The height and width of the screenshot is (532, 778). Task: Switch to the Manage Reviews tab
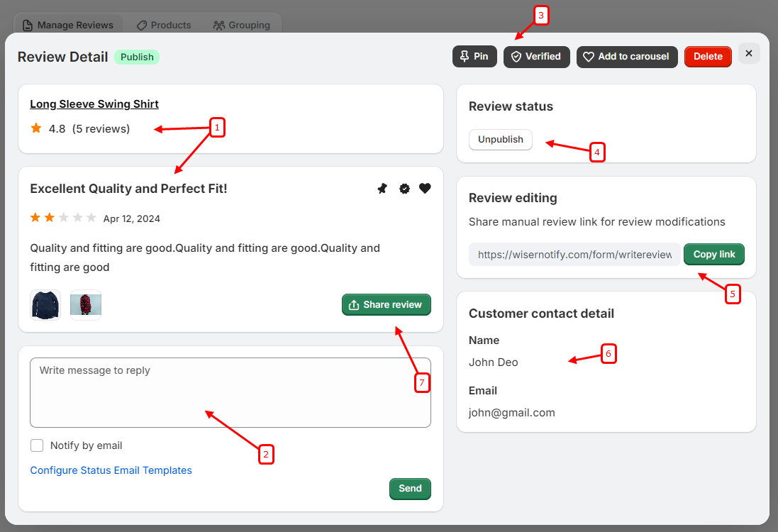(68, 25)
